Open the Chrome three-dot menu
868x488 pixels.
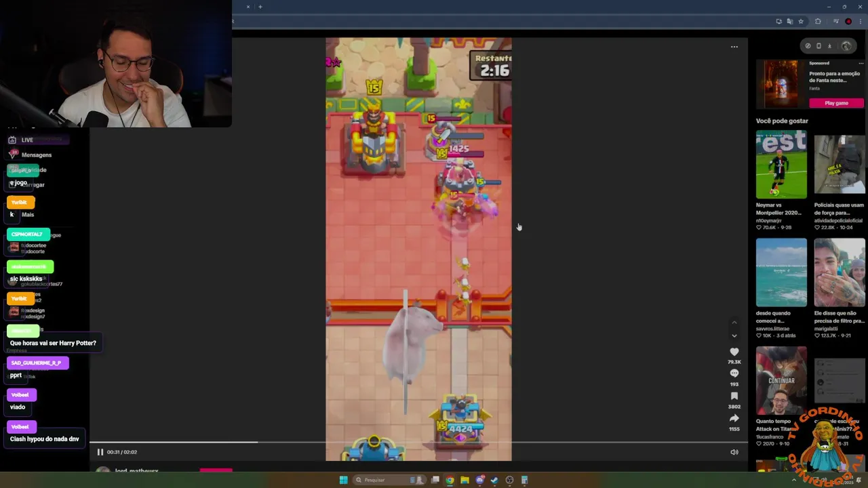859,22
